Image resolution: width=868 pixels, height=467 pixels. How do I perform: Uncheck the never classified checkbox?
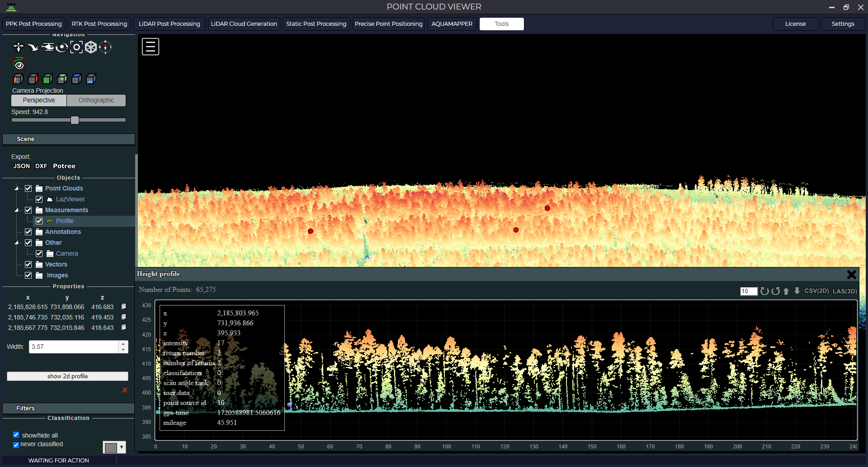coord(16,444)
